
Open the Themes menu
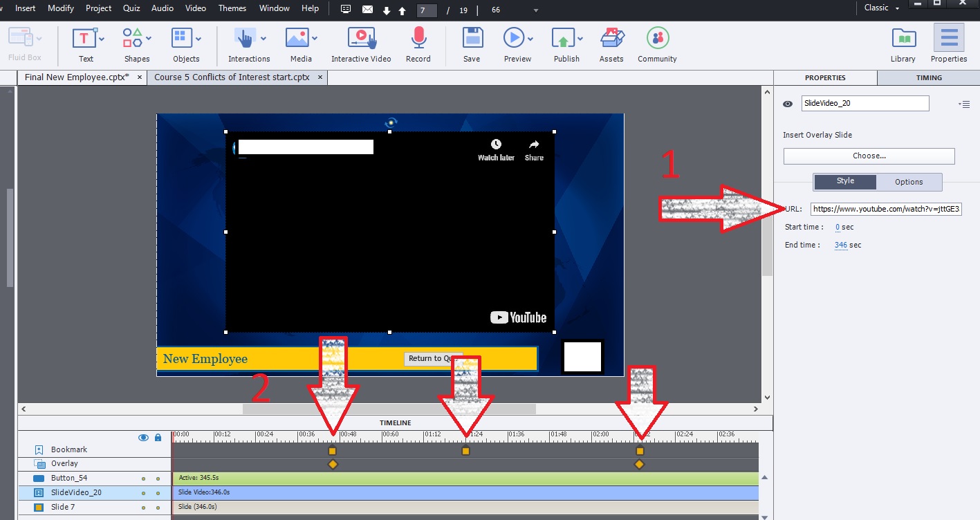pyautogui.click(x=232, y=8)
